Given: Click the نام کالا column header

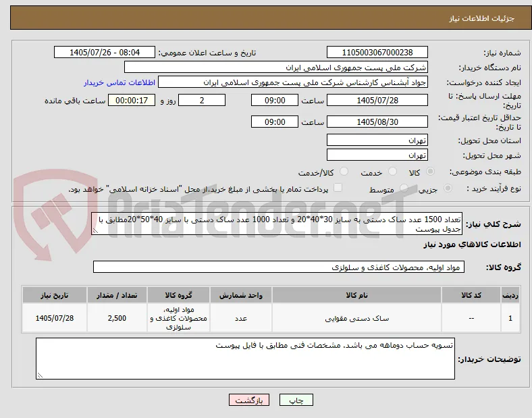Looking at the screenshot, I should click(356, 295).
